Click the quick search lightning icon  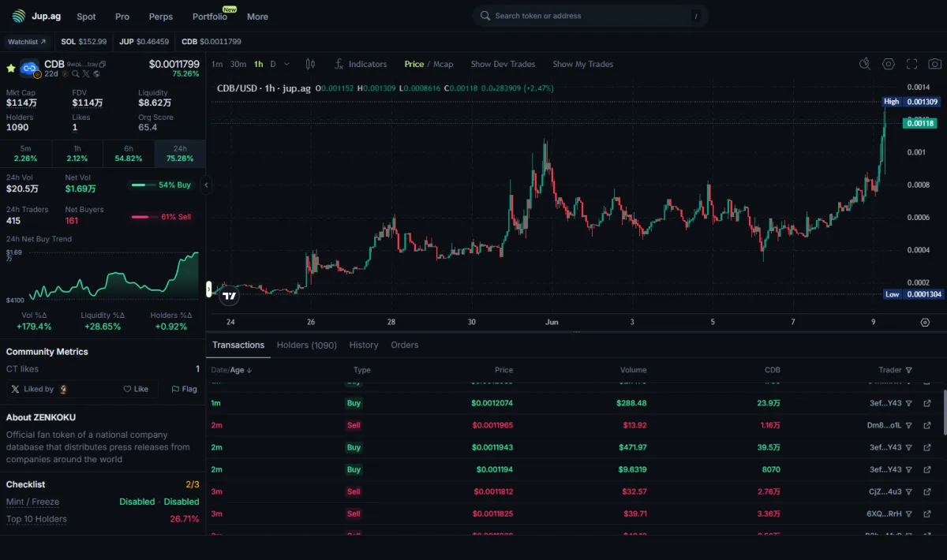click(865, 64)
